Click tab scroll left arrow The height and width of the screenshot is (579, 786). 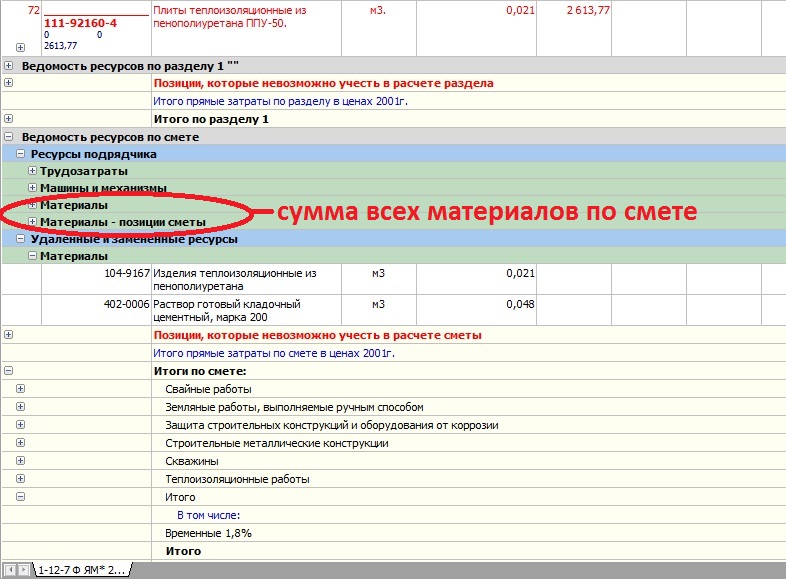pyautogui.click(x=10, y=570)
